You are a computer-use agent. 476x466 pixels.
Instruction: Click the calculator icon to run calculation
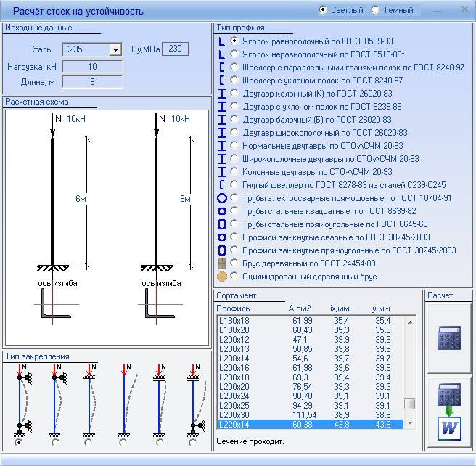pos(449,338)
